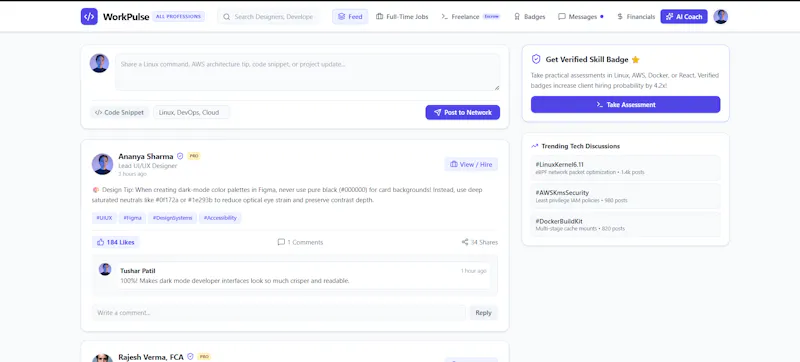Insert a Code Snippet
The width and height of the screenshot is (800, 362).
pyautogui.click(x=120, y=112)
